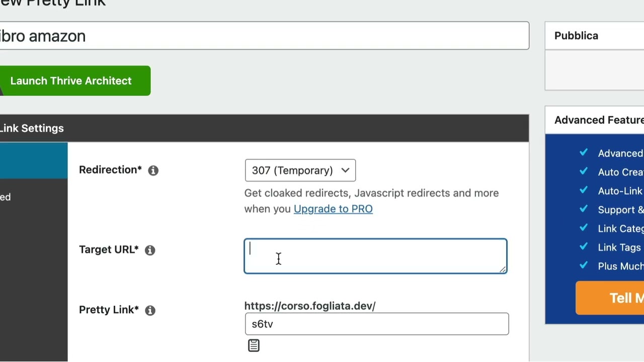Select the highlighted blue Link Settings tab
The image size is (644, 362).
click(x=33, y=160)
